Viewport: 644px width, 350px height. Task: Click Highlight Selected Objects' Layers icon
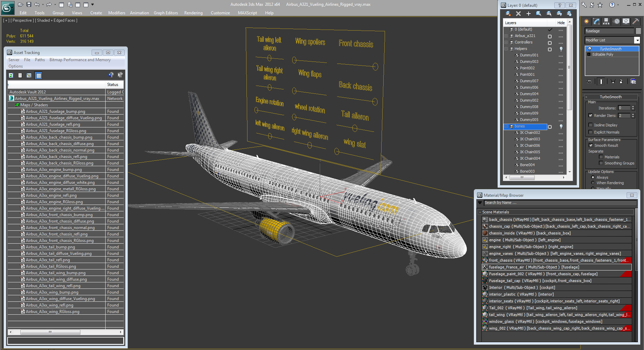point(549,14)
